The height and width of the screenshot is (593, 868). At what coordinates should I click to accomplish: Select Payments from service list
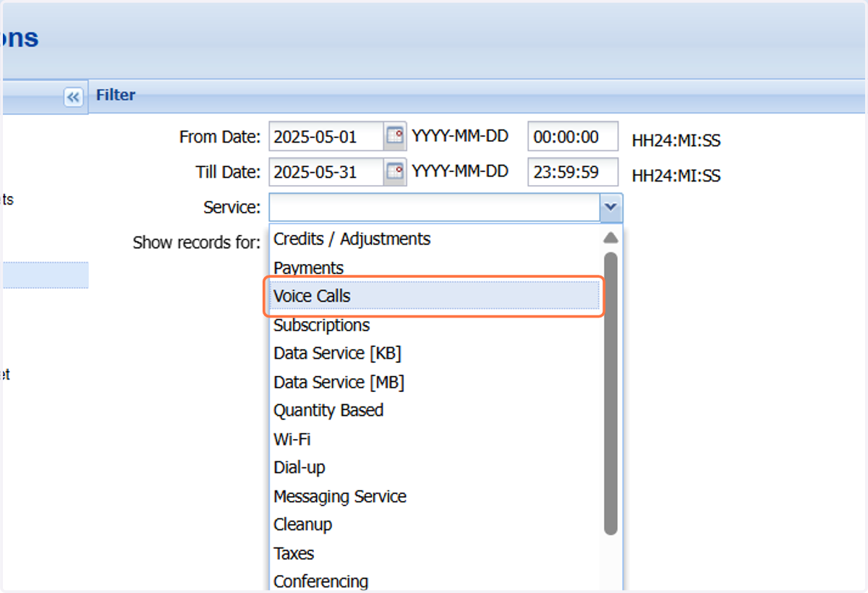coord(435,268)
